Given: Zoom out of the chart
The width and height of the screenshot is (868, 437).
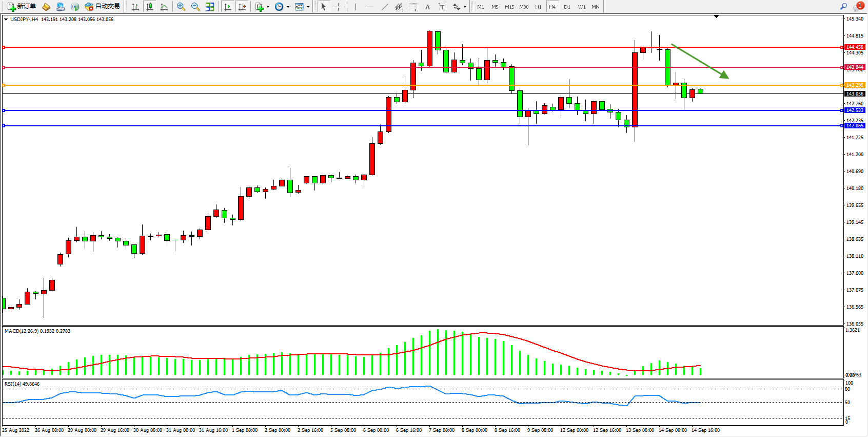Looking at the screenshot, I should (x=195, y=7).
